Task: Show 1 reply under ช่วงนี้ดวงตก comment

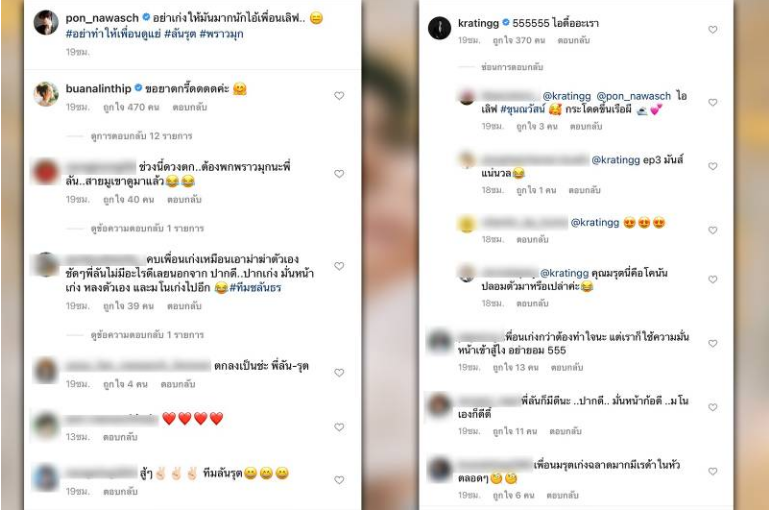Action: [147, 228]
